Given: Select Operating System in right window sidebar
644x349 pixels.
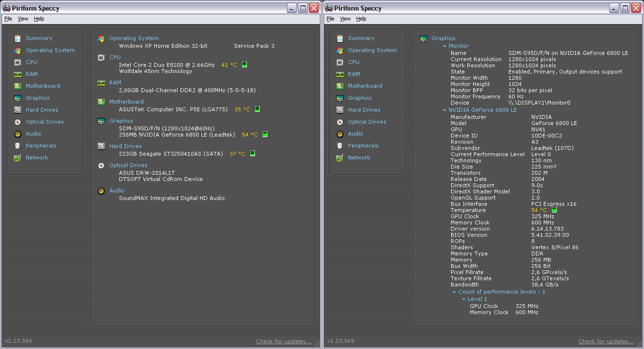Looking at the screenshot, I should click(x=372, y=50).
